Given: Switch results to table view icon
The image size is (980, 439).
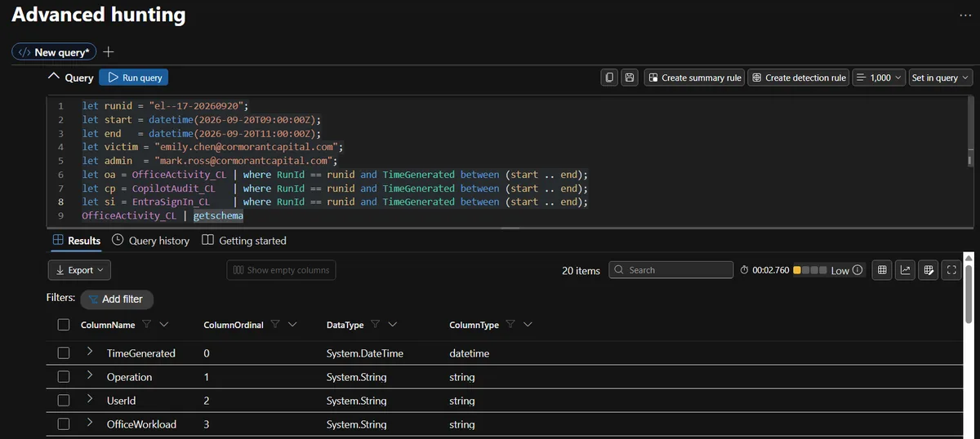Looking at the screenshot, I should pyautogui.click(x=882, y=270).
